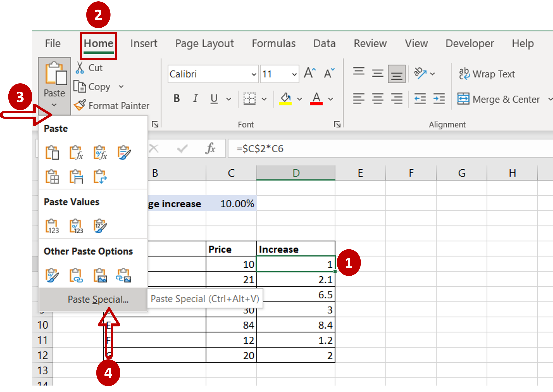Switch to the Formulas tab
This screenshot has height=392, width=553.
pos(273,43)
